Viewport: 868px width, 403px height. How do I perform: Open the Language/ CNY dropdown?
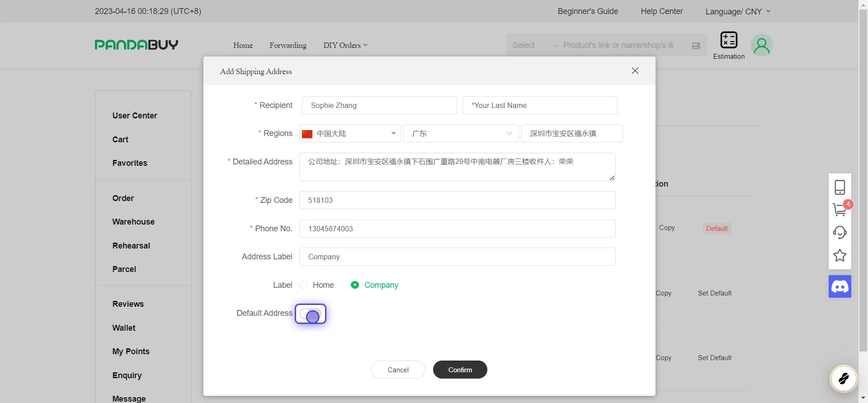(738, 11)
